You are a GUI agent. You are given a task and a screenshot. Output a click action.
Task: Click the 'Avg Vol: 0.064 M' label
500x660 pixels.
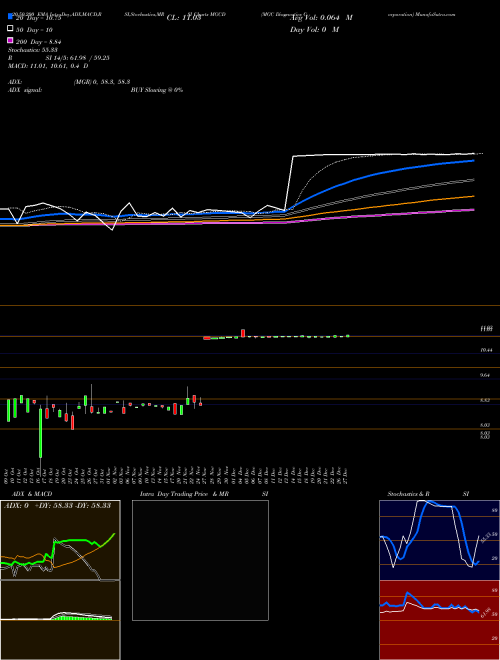coord(321,18)
